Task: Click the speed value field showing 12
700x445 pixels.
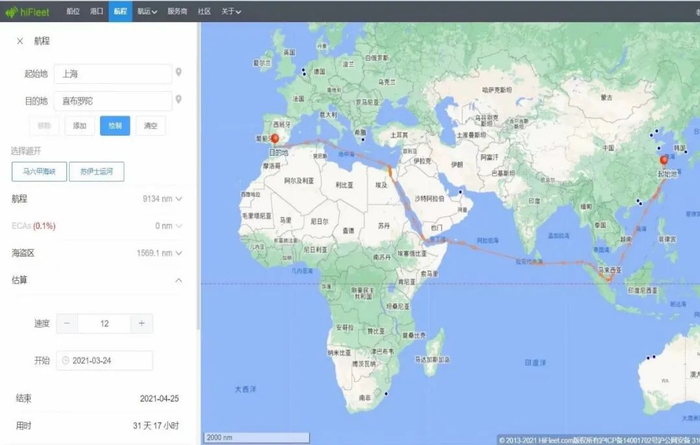Action: click(104, 324)
